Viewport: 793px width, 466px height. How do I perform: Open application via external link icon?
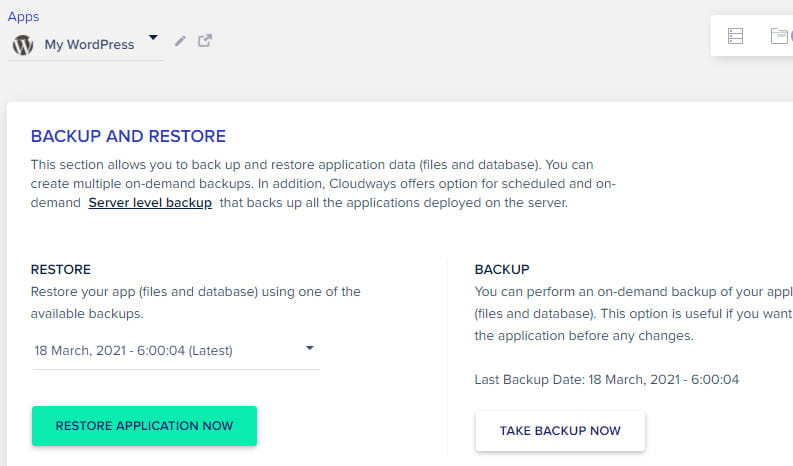pos(205,41)
